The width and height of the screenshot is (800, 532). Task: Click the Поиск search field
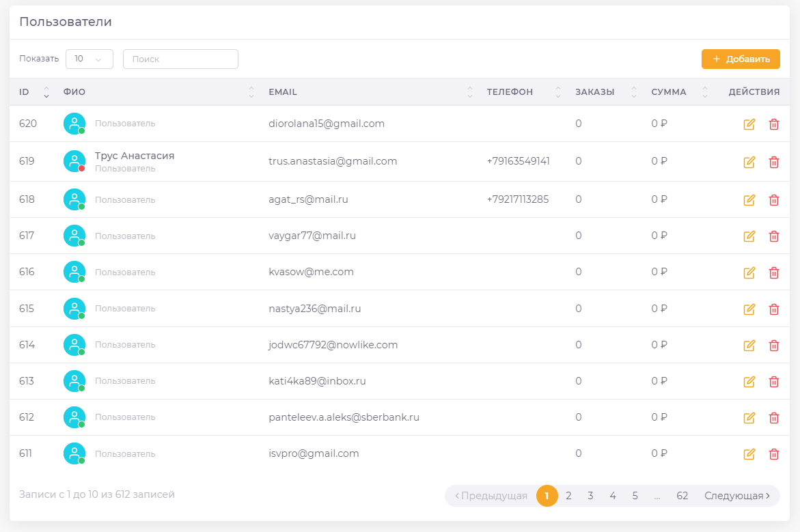point(180,59)
